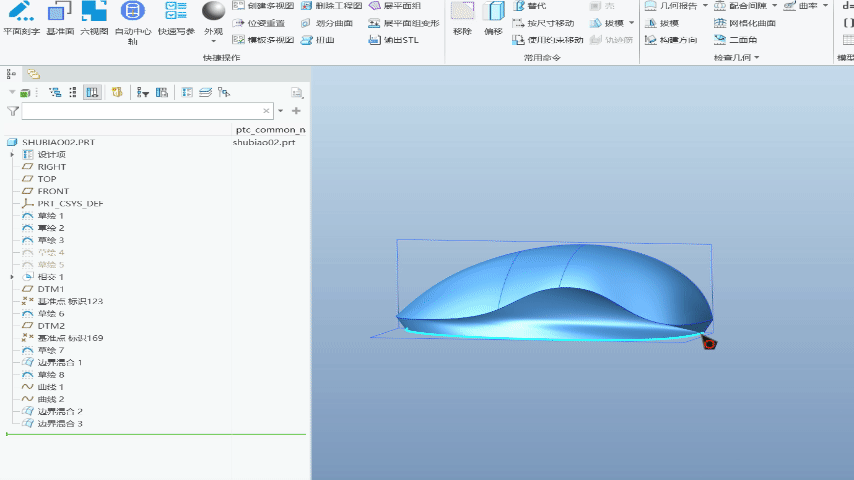Viewport: 854px width, 480px height.
Task: Click 拔模 draft check under 检查几何
Action: click(662, 23)
